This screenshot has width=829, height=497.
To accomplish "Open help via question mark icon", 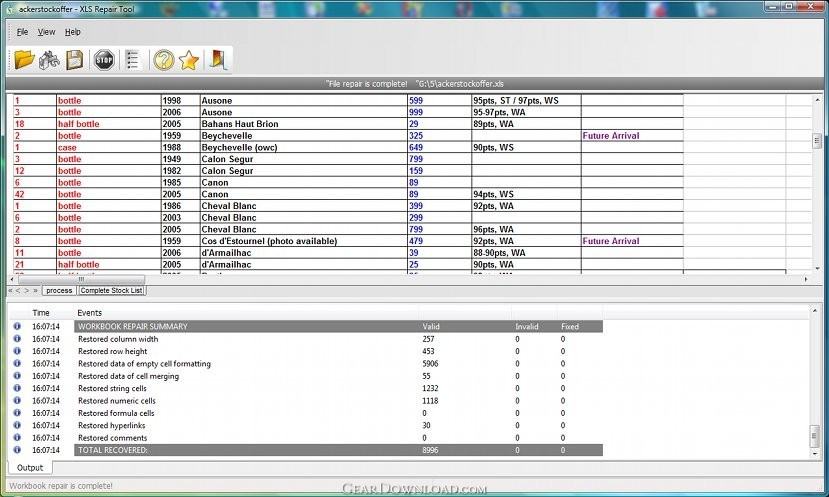I will (x=163, y=60).
